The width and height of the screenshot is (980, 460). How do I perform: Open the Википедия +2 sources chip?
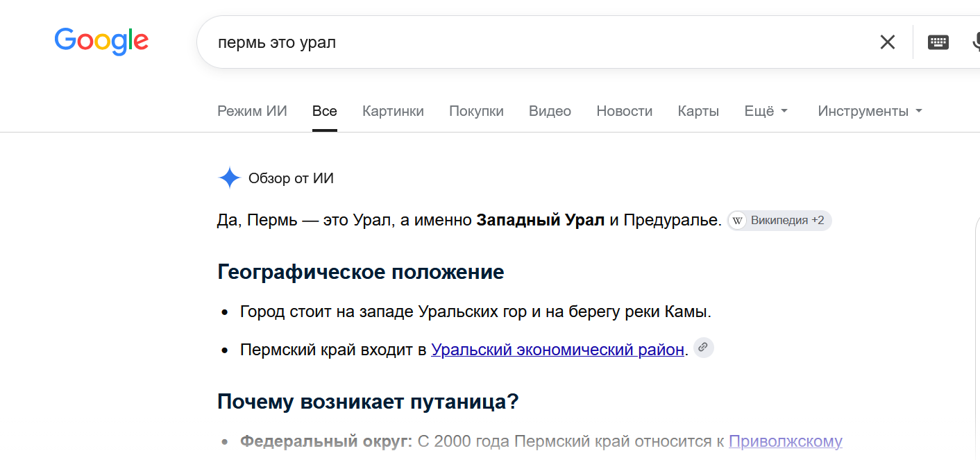point(779,221)
